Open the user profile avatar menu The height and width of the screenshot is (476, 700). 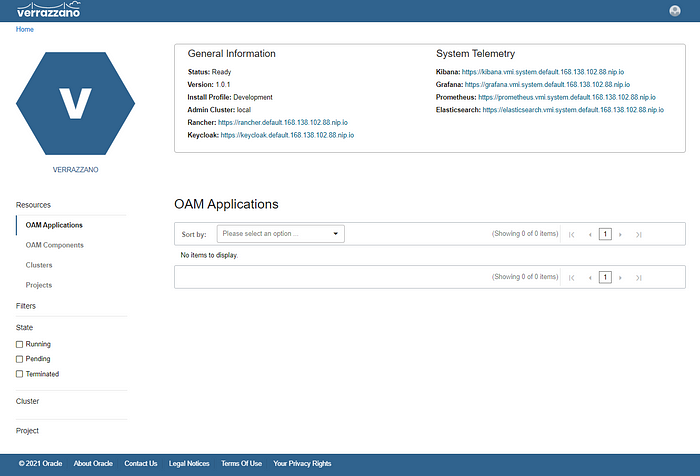point(675,11)
